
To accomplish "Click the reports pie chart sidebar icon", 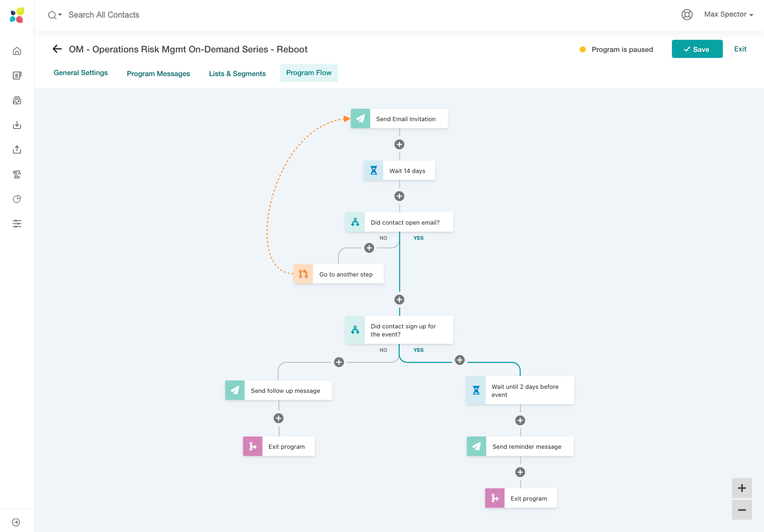I will coord(17,199).
